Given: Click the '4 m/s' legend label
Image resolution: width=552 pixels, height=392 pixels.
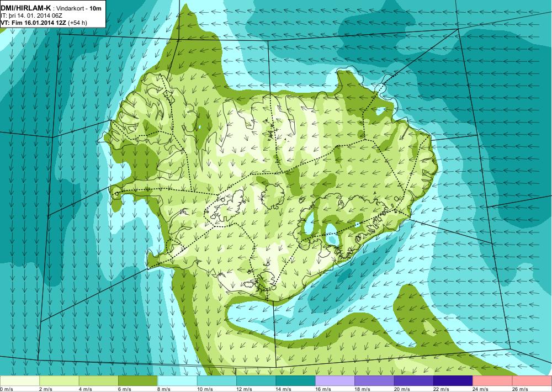Looking at the screenshot, I should [85, 389].
